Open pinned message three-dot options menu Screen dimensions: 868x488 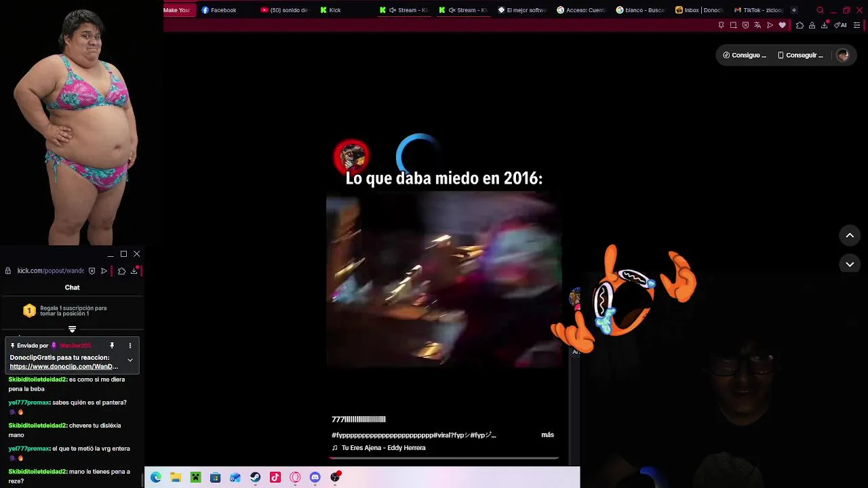point(130,346)
